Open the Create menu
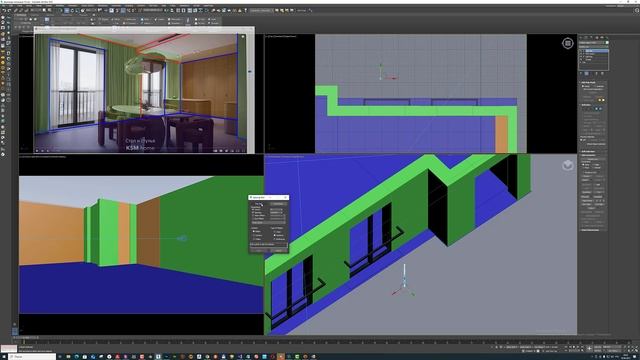 tap(49, 6)
